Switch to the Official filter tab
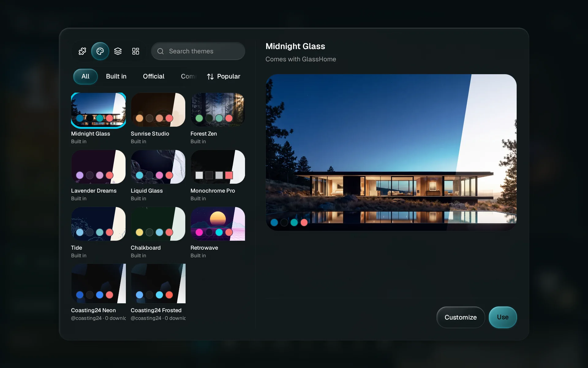The width and height of the screenshot is (588, 368). pyautogui.click(x=154, y=76)
